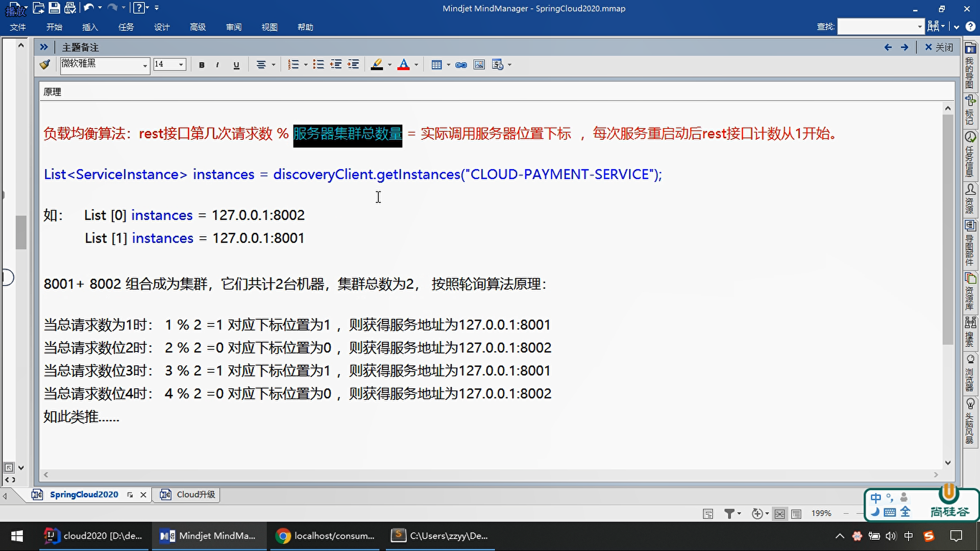Click the notes export icon after image button
This screenshot has height=551, width=980.
(x=498, y=65)
